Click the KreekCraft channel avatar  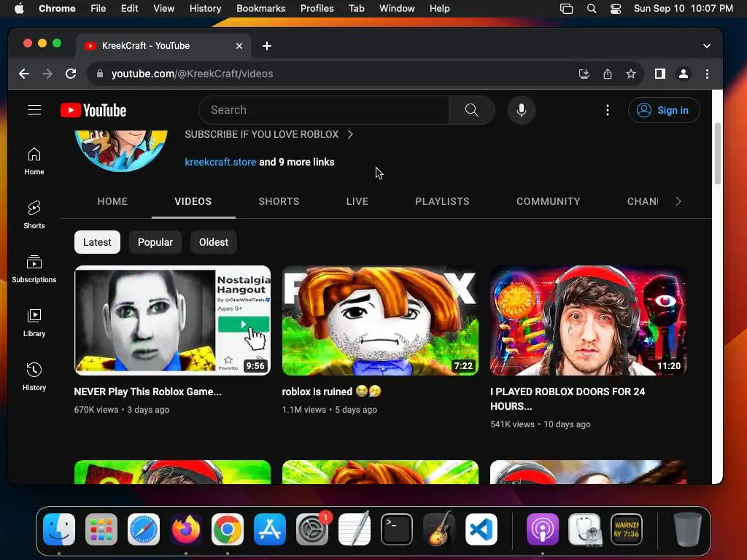coord(121,150)
